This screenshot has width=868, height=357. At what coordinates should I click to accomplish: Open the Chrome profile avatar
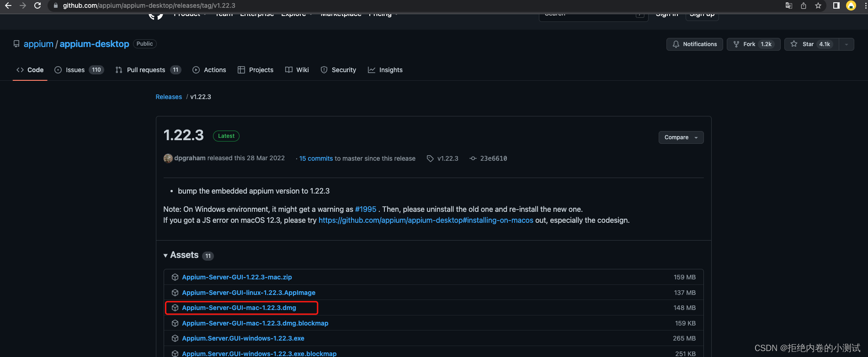(x=851, y=5)
